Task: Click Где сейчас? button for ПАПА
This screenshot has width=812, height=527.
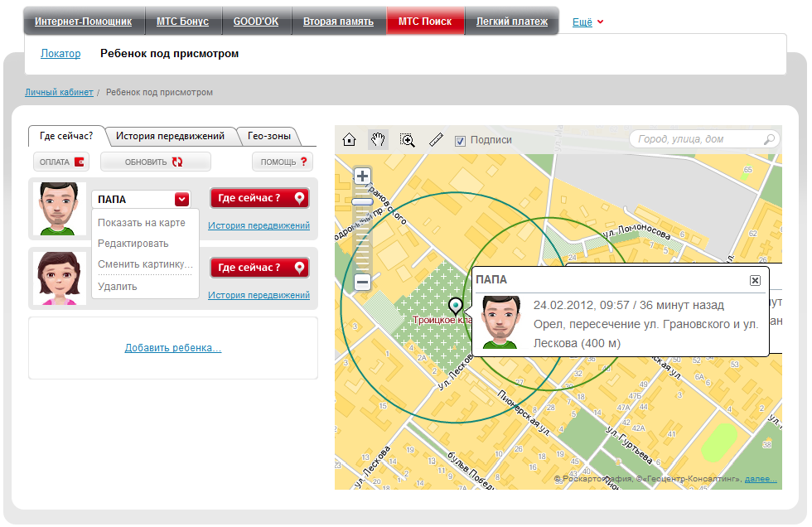Action: point(259,198)
